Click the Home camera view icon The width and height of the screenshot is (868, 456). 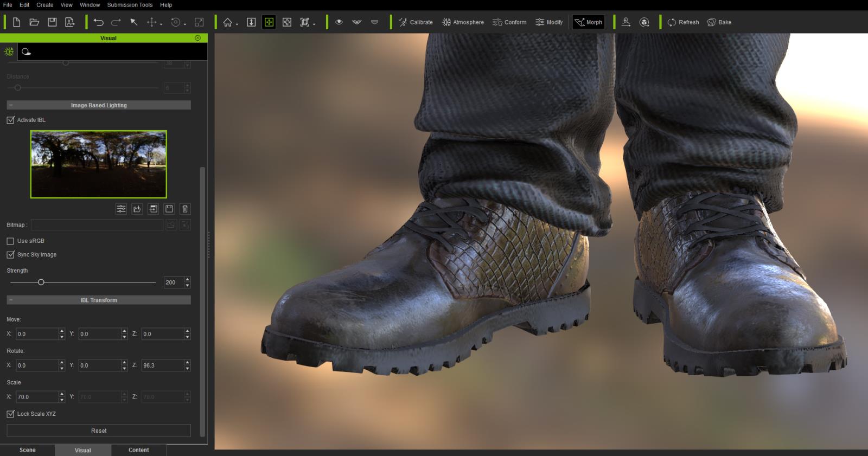(x=227, y=22)
